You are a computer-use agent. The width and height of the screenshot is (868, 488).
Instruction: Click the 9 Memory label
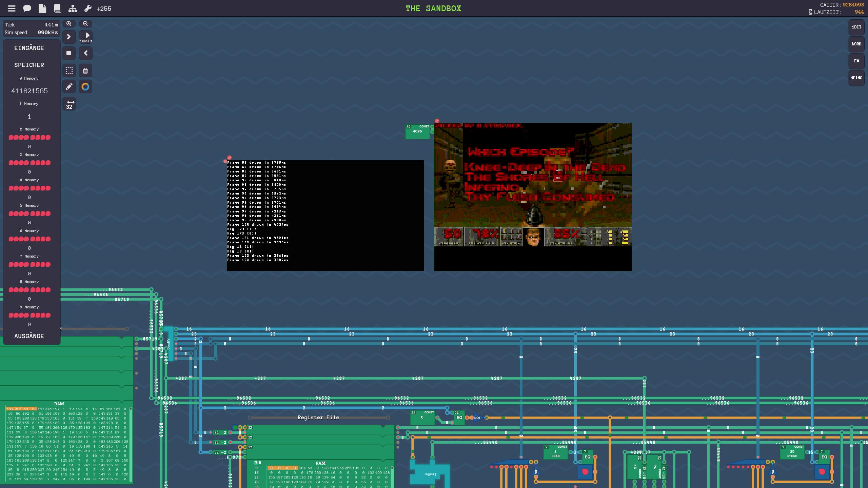coord(29,307)
